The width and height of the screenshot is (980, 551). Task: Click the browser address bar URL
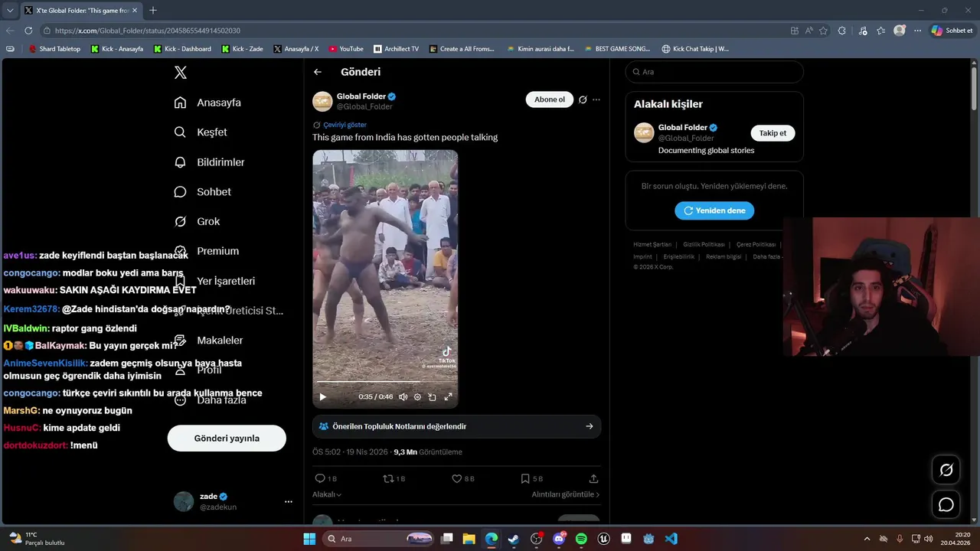coord(148,31)
